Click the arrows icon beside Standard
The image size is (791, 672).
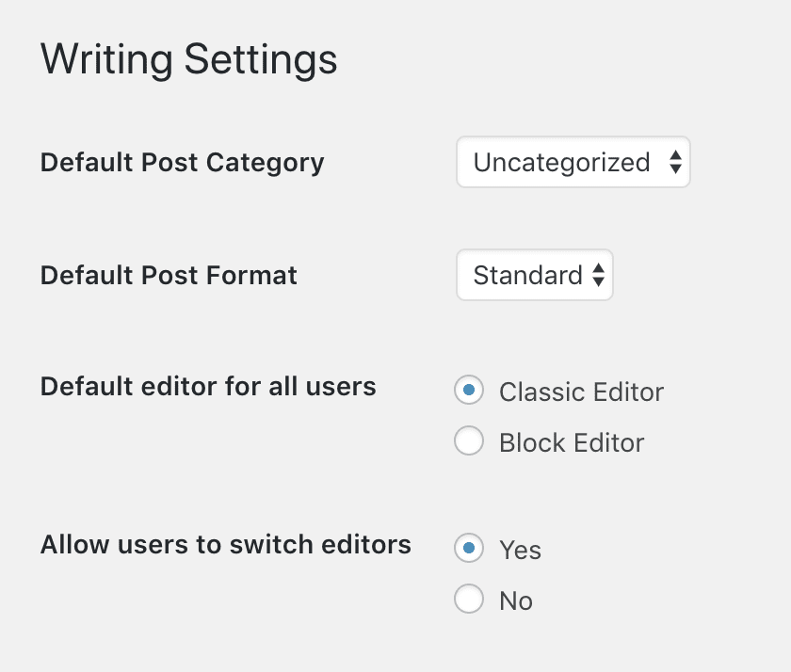[x=598, y=276]
